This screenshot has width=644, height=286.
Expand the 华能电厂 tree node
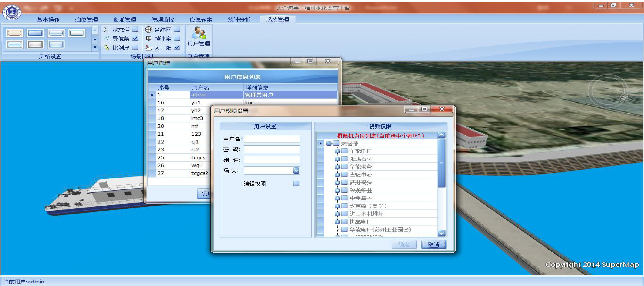337,151
